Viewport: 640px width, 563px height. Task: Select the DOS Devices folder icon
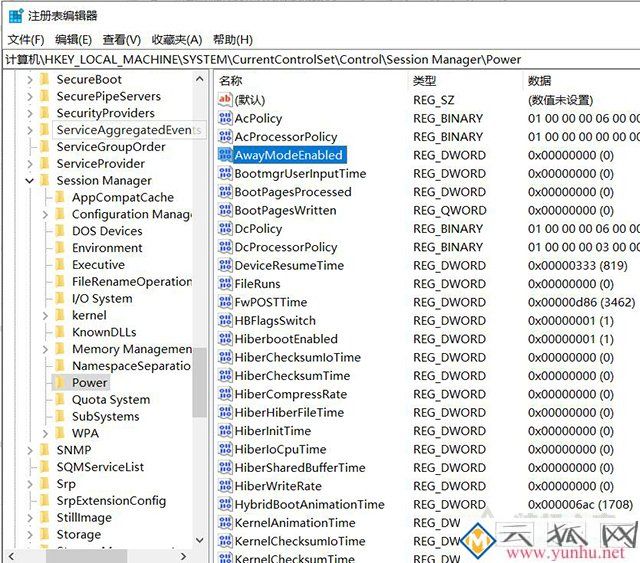pyautogui.click(x=60, y=231)
